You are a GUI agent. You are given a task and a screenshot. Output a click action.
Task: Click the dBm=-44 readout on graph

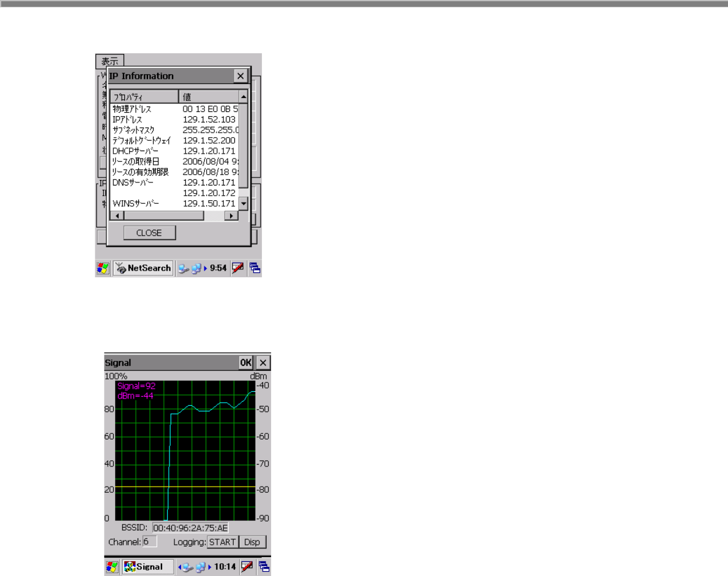point(135,396)
